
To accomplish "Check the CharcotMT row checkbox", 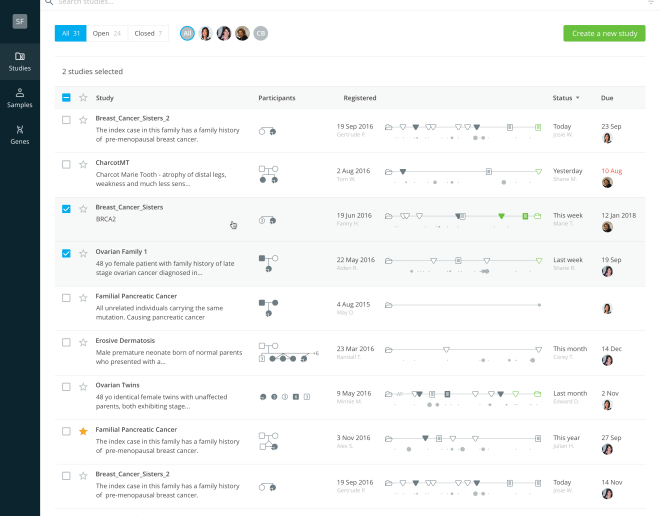I will tap(66, 164).
